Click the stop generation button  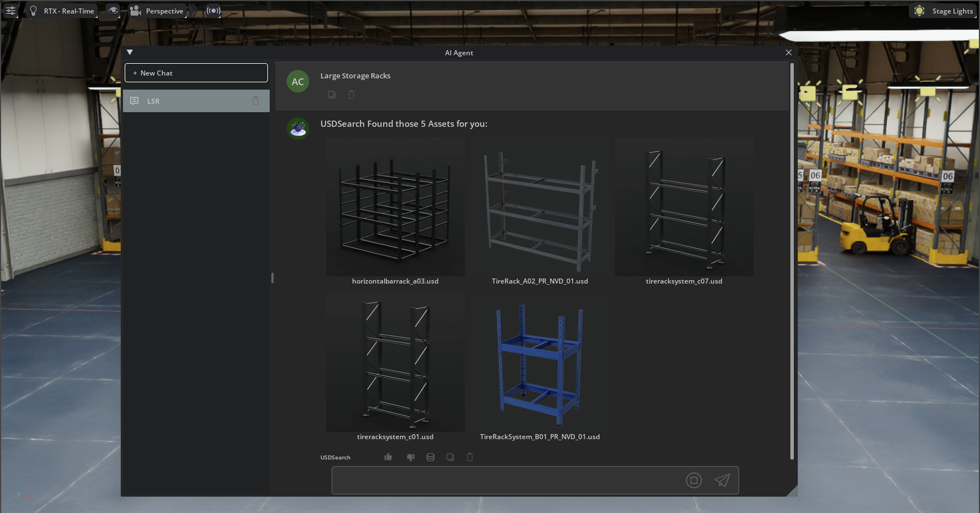coord(694,480)
